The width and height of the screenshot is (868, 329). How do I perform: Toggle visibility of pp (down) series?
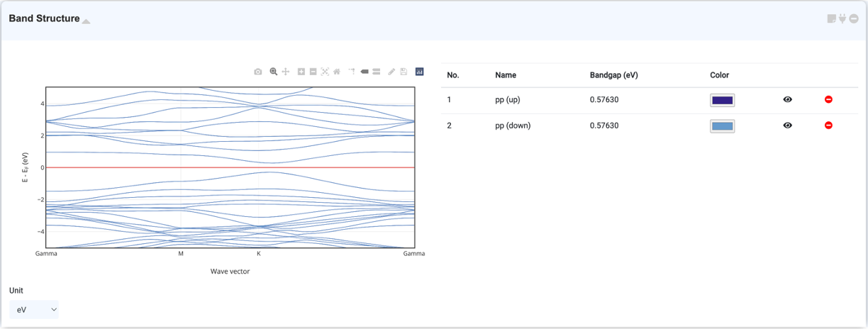pyautogui.click(x=787, y=126)
